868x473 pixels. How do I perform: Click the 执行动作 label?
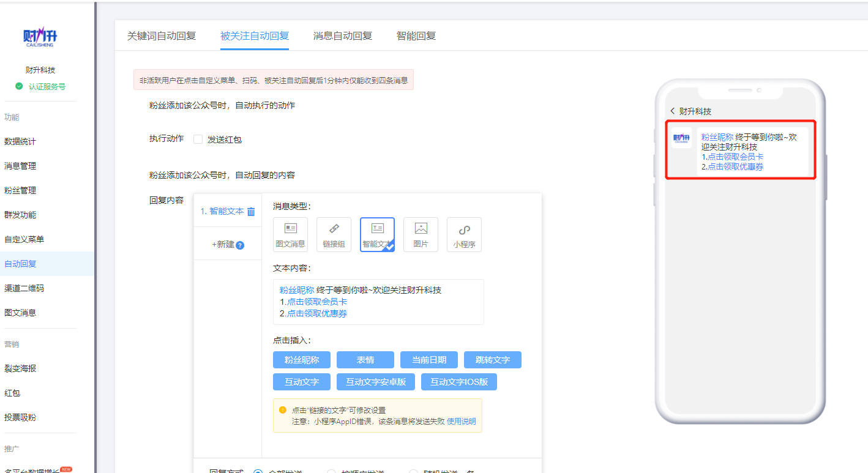pyautogui.click(x=166, y=138)
